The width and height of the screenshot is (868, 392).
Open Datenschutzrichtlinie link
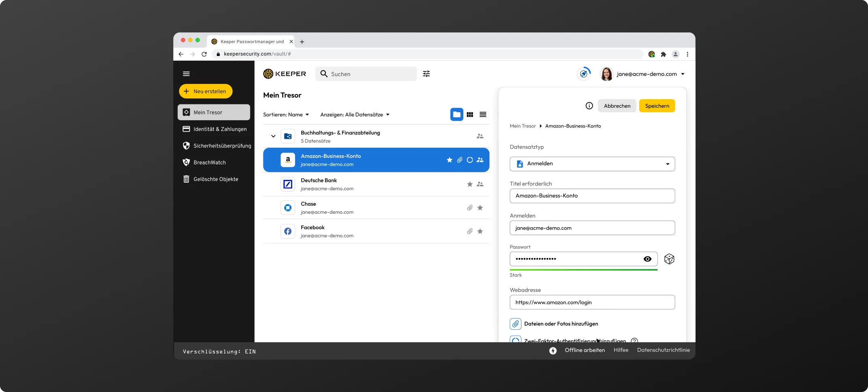[663, 350]
